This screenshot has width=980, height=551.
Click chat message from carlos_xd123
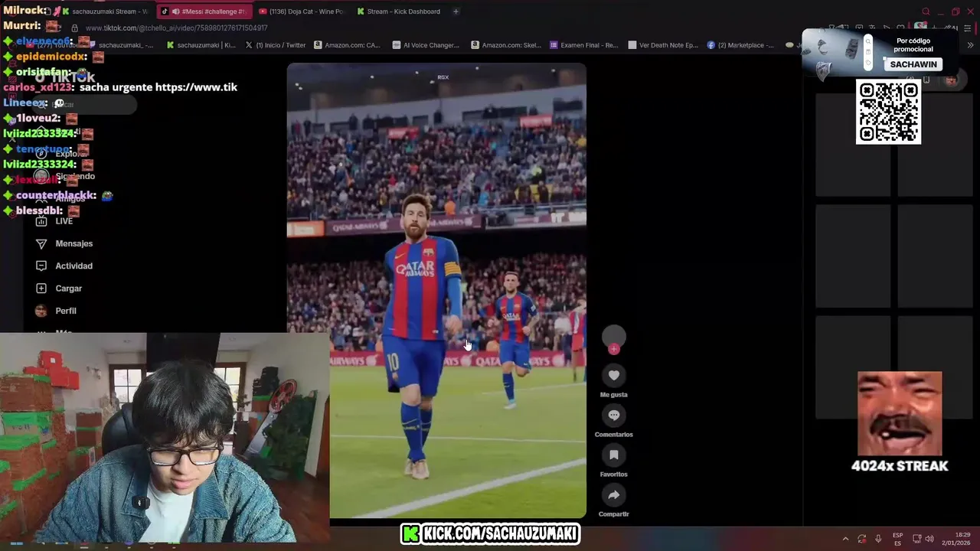pyautogui.click(x=120, y=87)
